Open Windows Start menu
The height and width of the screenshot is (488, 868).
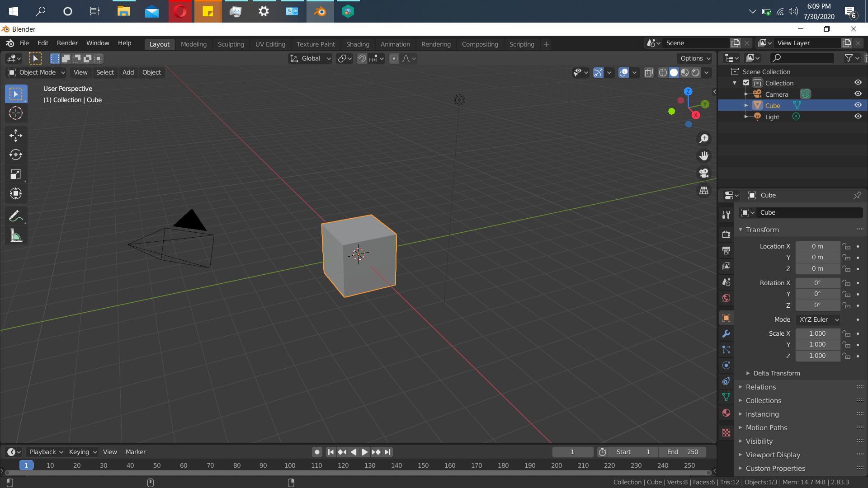coord(14,11)
